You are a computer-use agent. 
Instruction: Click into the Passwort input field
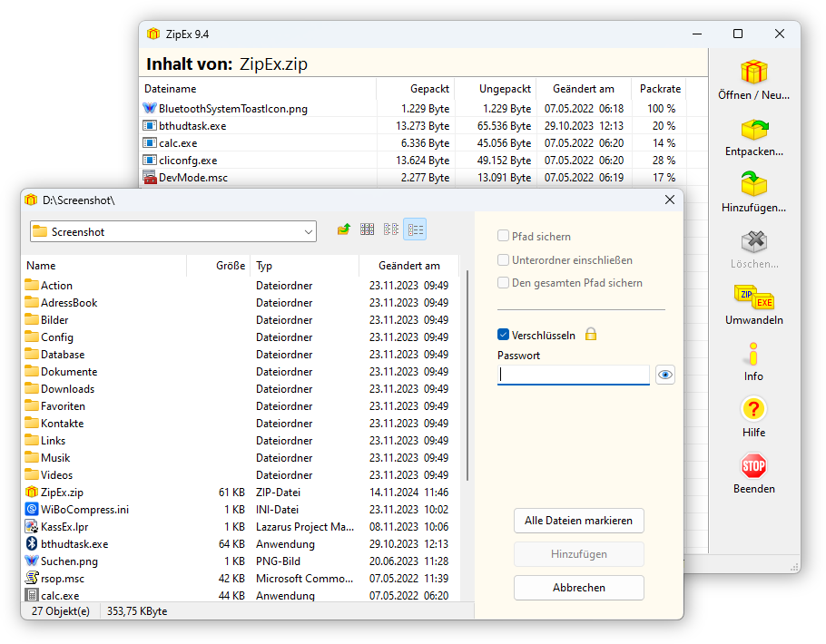[x=573, y=375]
